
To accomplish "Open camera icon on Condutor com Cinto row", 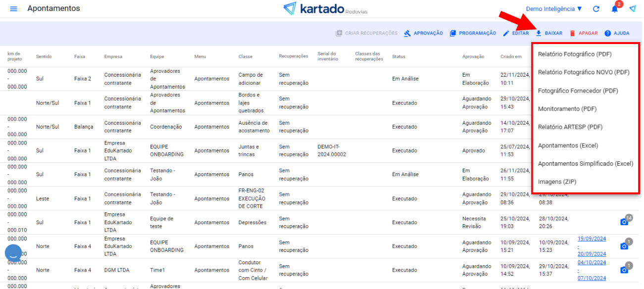I will tap(624, 270).
